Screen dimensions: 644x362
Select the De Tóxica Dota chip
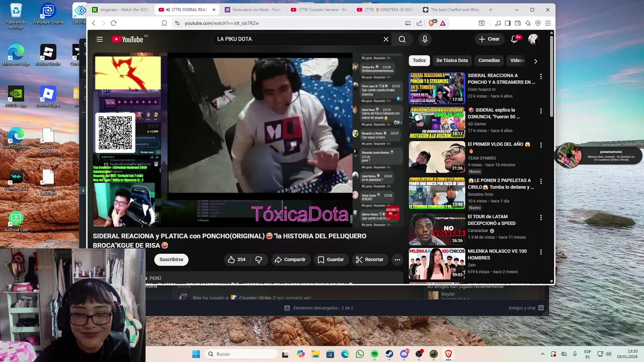click(x=452, y=60)
